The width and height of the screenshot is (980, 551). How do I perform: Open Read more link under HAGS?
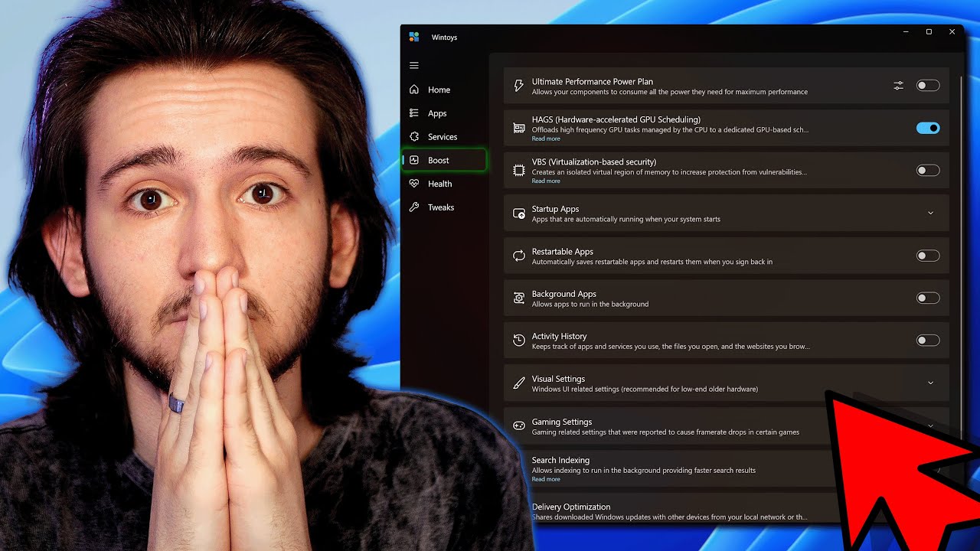point(546,139)
